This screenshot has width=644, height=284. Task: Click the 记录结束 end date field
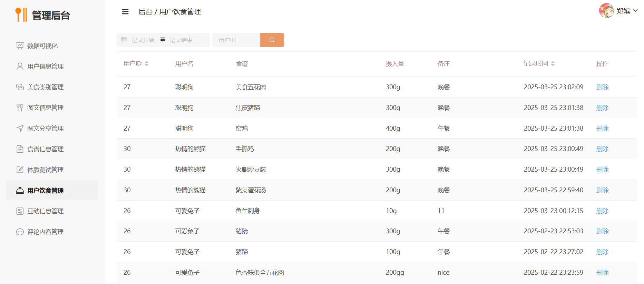click(181, 40)
